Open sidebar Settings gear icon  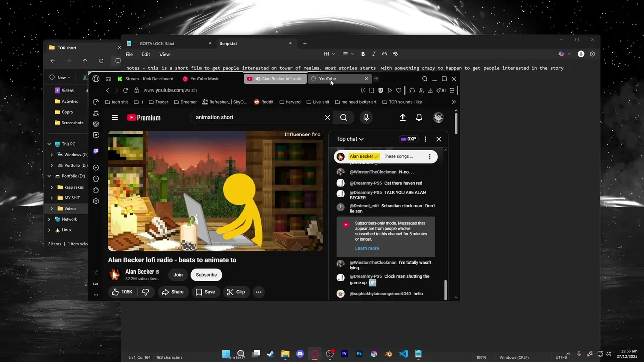(96, 201)
